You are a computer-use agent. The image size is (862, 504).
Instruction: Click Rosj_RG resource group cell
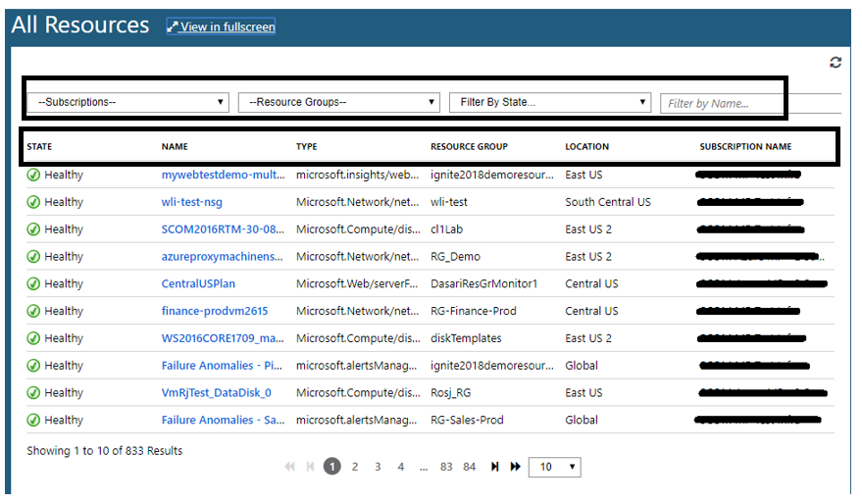tap(451, 392)
